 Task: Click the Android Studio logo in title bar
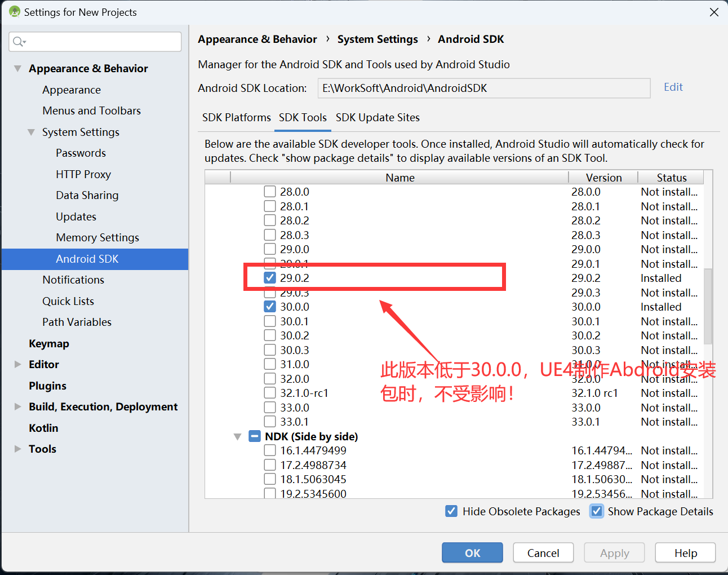(15, 12)
